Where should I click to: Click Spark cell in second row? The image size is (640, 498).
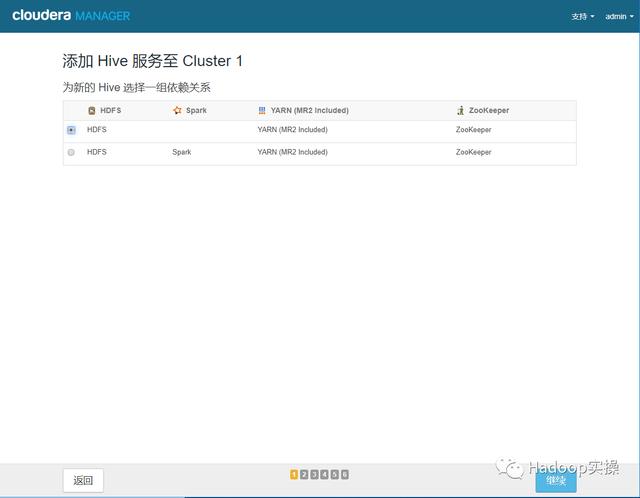coord(182,152)
